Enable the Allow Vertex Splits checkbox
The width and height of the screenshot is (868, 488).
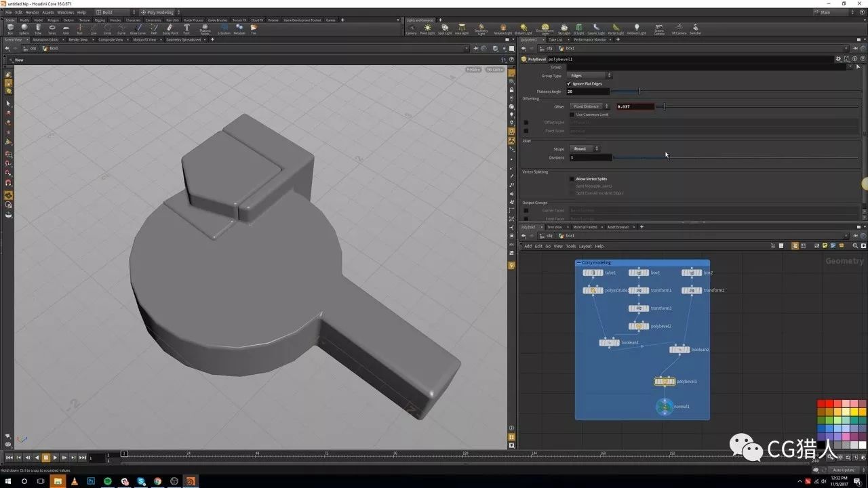click(572, 179)
